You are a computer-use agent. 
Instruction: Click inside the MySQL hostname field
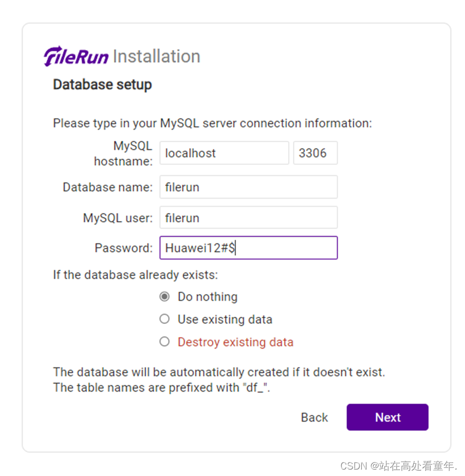224,153
